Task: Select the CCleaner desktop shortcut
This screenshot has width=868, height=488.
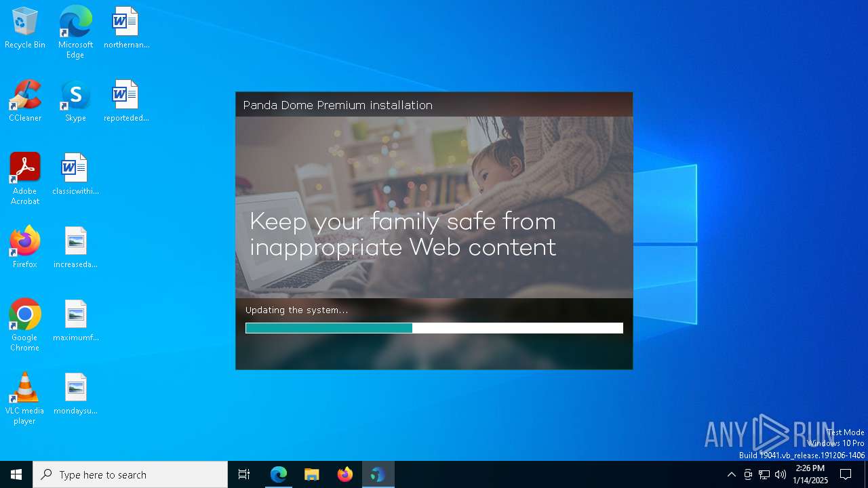Action: point(25,102)
